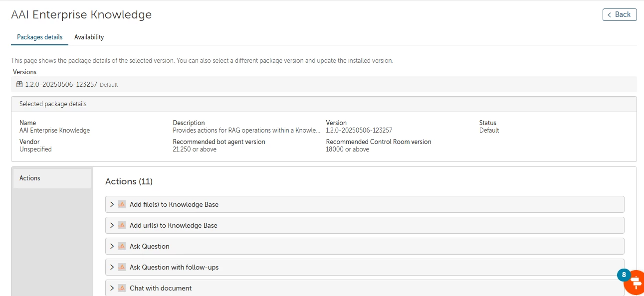Switch to the Availability tab
644x296 pixels.
89,37
